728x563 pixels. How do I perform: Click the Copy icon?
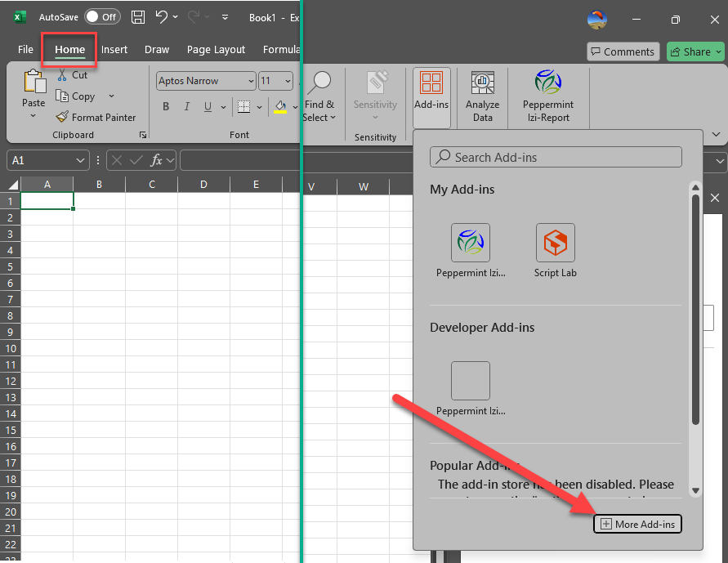[x=62, y=96]
